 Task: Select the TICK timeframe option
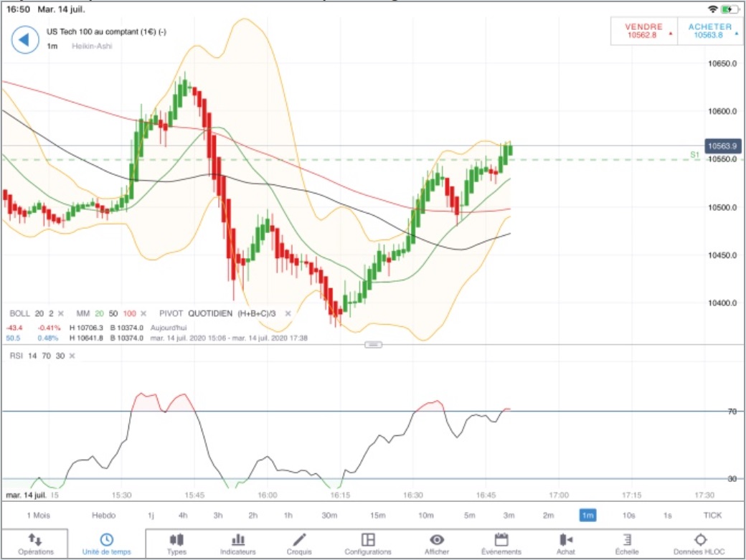(712, 516)
